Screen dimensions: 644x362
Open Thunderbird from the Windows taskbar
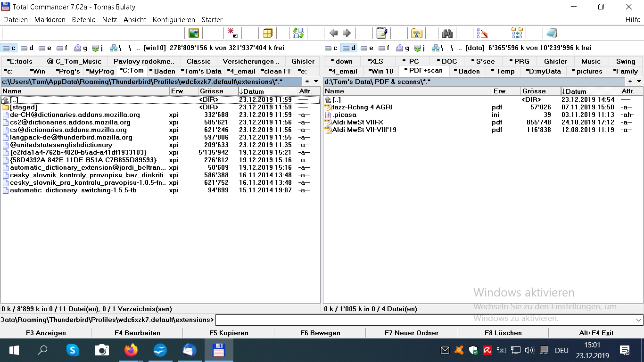[x=189, y=350]
